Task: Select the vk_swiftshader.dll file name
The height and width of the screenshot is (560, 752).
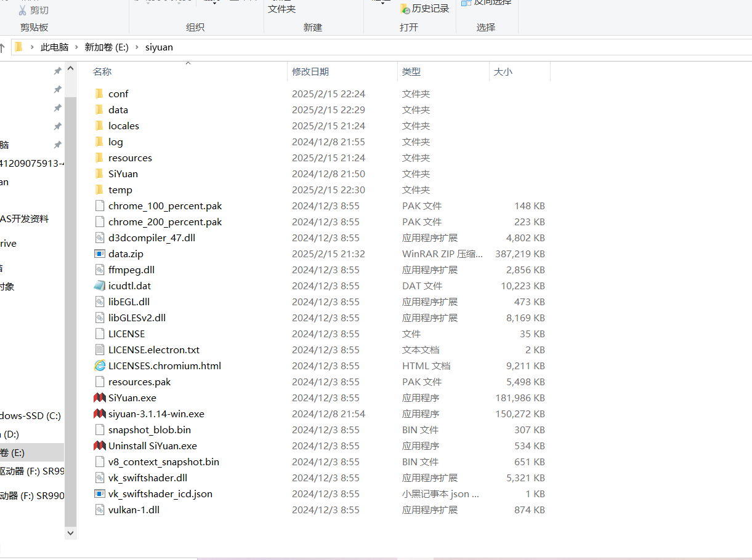Action: (148, 478)
